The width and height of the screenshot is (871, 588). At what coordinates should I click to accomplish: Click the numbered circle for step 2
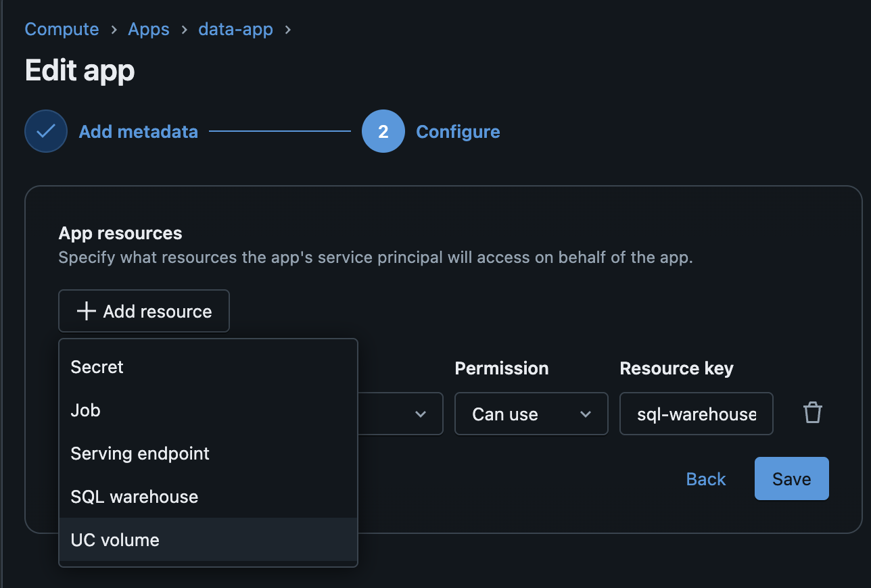pyautogui.click(x=383, y=131)
